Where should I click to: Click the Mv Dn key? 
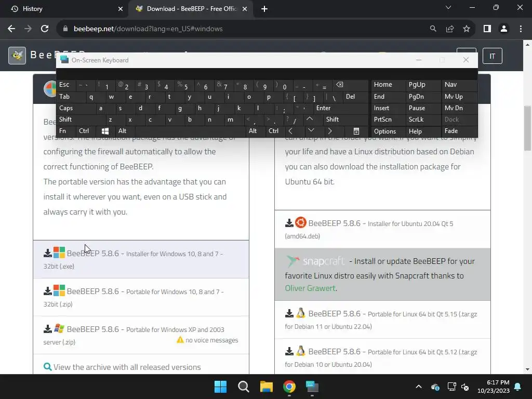click(459, 108)
